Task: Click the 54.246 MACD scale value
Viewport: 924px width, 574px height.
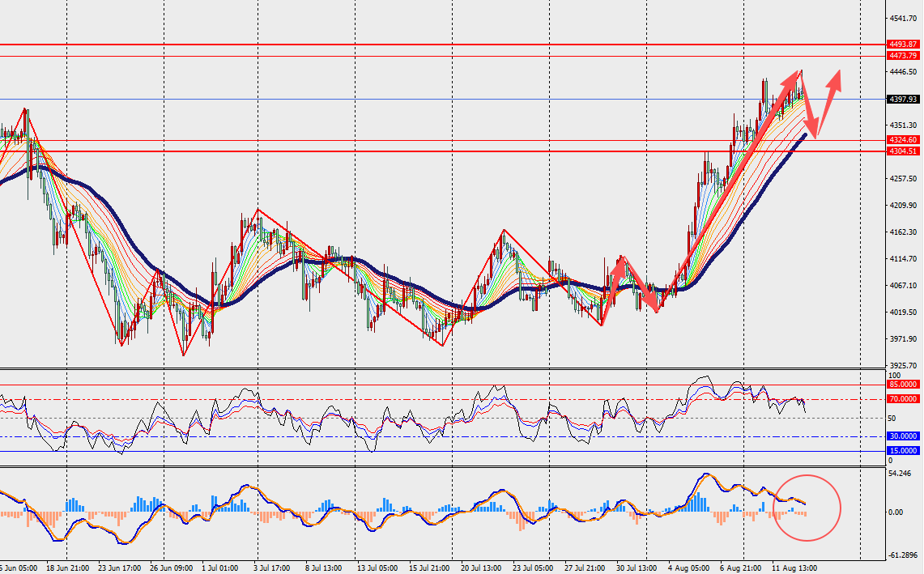Action: click(899, 474)
